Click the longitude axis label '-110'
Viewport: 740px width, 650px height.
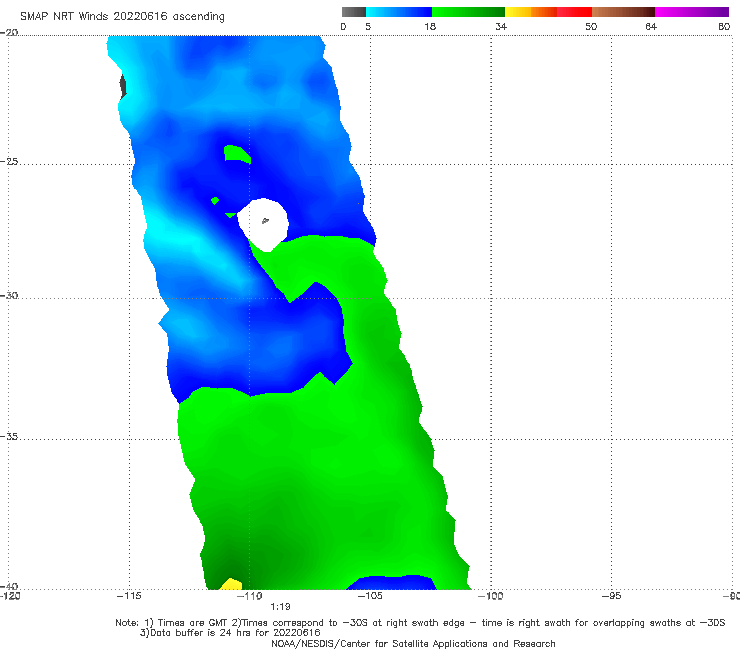(x=249, y=596)
